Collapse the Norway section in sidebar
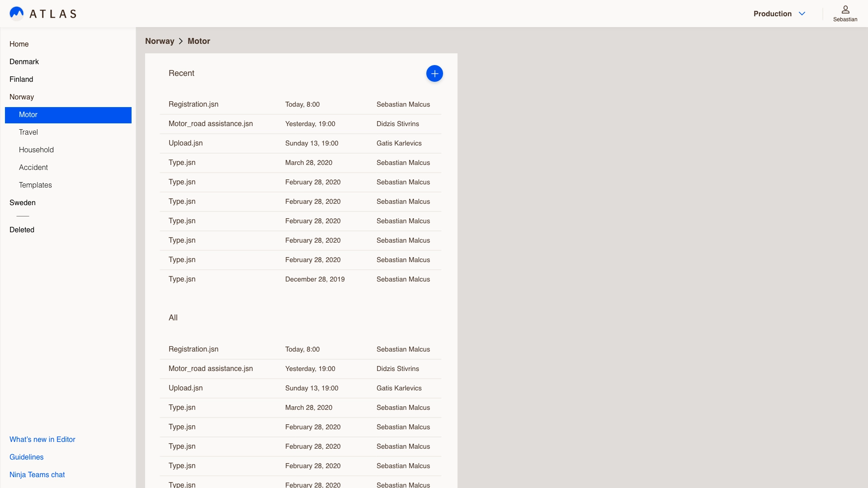 [x=22, y=97]
